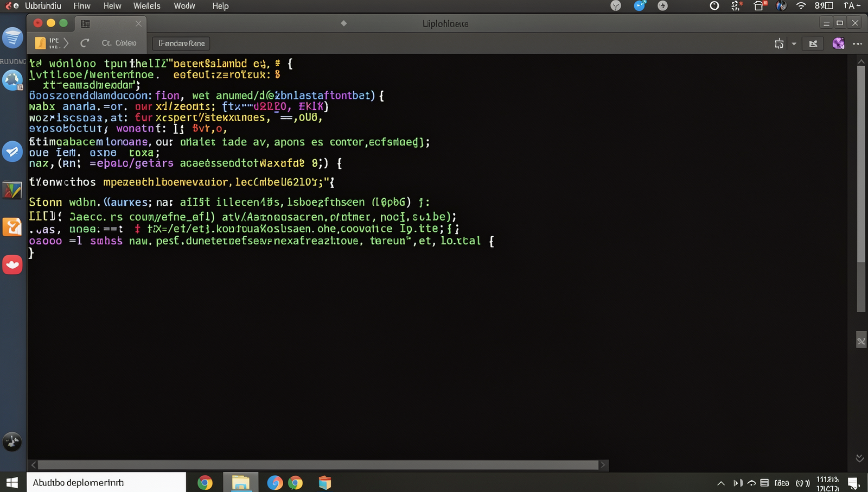868x492 pixels.
Task: Click the up arrow of vertical scrollbar
Action: point(861,61)
